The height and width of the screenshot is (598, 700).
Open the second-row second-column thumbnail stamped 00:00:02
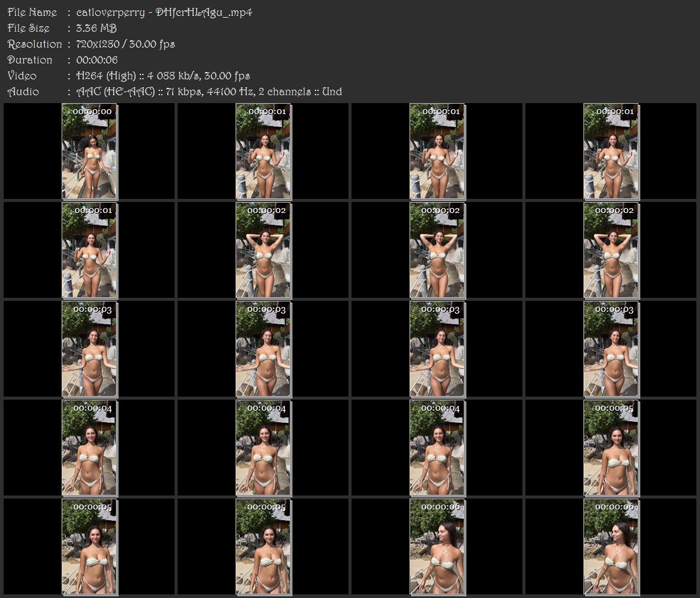(x=264, y=250)
